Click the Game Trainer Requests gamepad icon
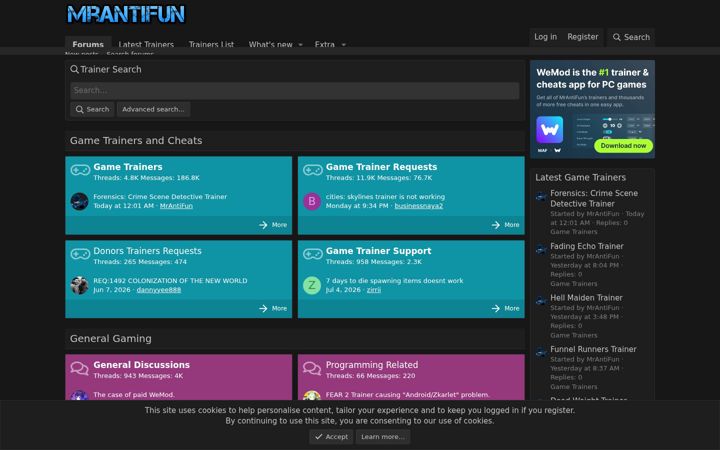The height and width of the screenshot is (450, 720). pyautogui.click(x=313, y=170)
